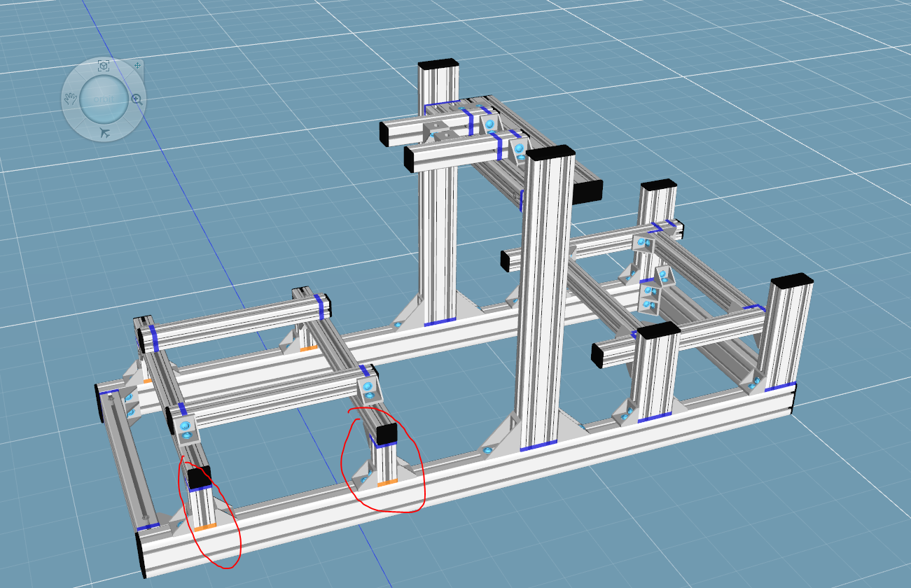The width and height of the screenshot is (911, 588).
Task: Select black end cap at front-left base rail corner
Action: [141, 553]
